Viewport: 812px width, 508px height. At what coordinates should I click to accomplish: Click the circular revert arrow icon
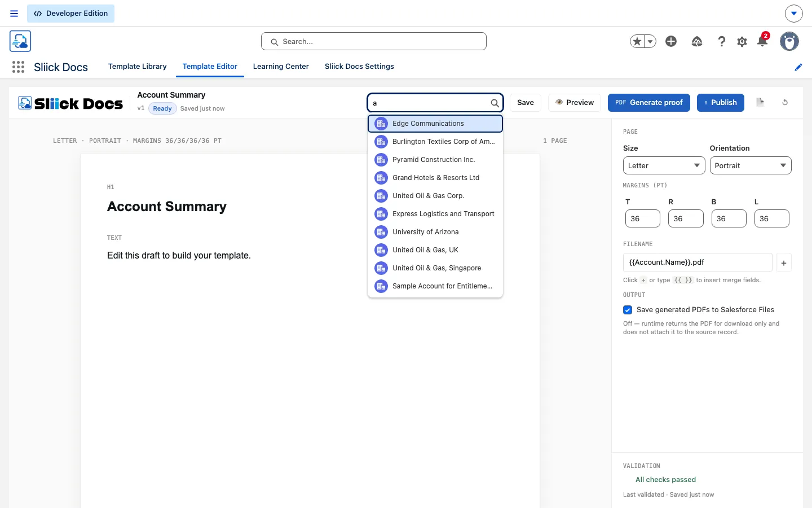pos(785,102)
